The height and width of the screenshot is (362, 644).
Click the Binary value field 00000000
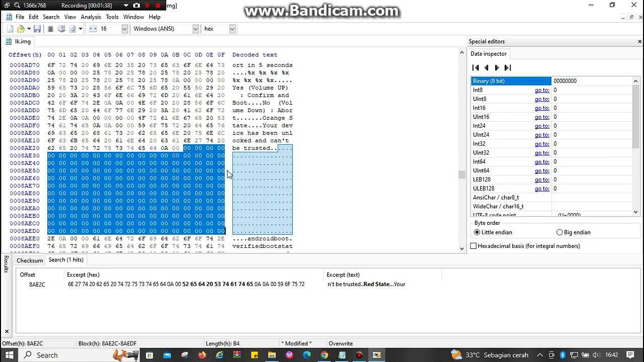point(591,81)
